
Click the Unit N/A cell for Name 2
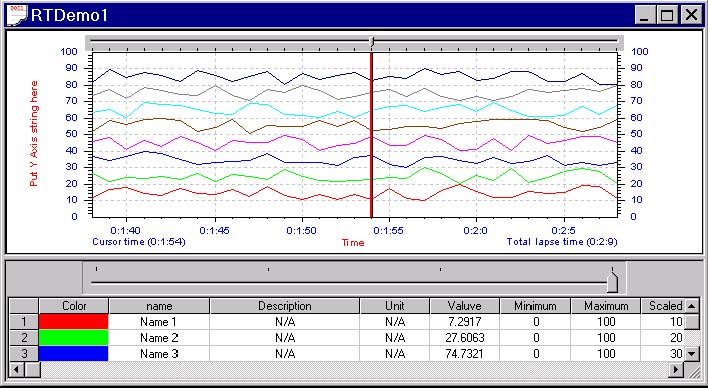click(x=395, y=337)
